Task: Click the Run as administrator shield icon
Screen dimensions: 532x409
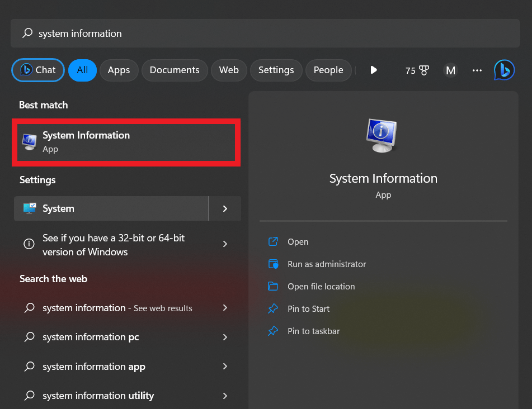Action: [x=273, y=264]
